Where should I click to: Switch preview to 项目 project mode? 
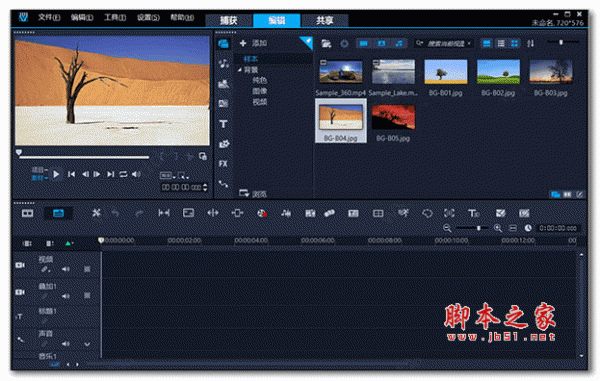coord(38,169)
